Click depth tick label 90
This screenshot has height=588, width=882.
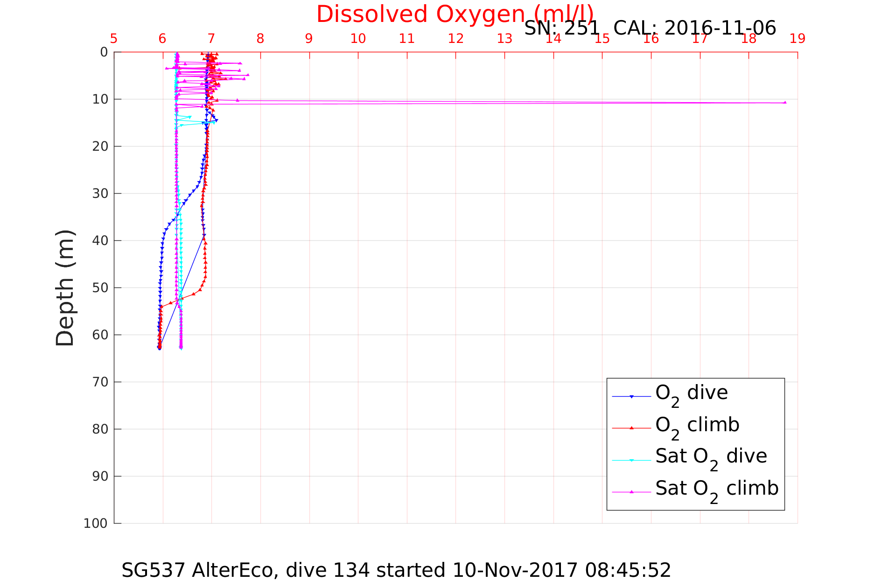pos(100,476)
